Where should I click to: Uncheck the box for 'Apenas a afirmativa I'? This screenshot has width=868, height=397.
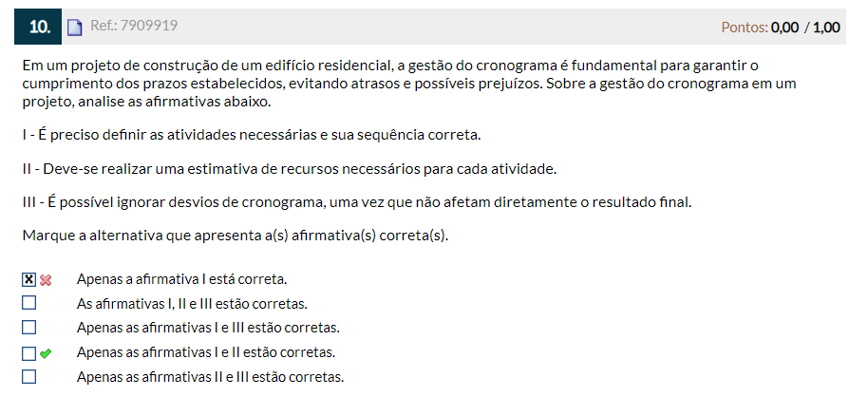[x=28, y=279]
